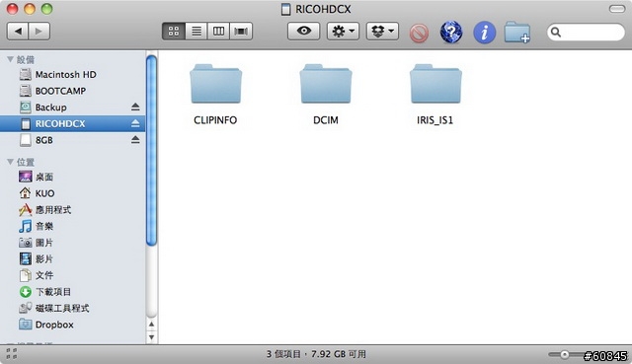
Task: Collapse the 位置 places section
Action: click(11, 162)
